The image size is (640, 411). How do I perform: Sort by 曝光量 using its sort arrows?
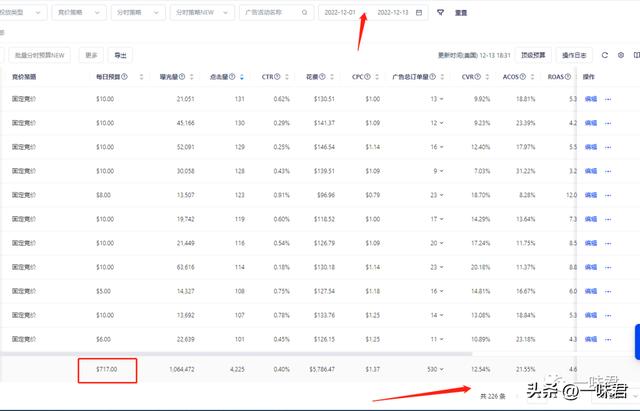(192, 77)
